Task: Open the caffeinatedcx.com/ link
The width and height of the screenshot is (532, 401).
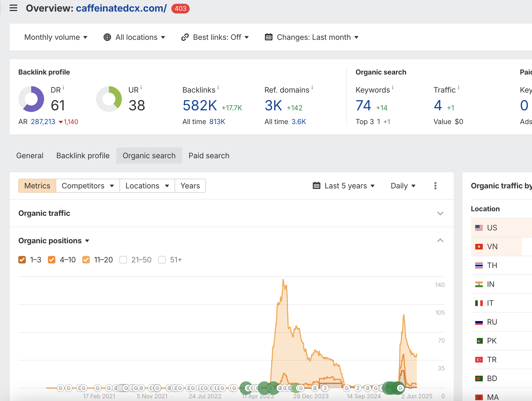Action: coord(121,8)
